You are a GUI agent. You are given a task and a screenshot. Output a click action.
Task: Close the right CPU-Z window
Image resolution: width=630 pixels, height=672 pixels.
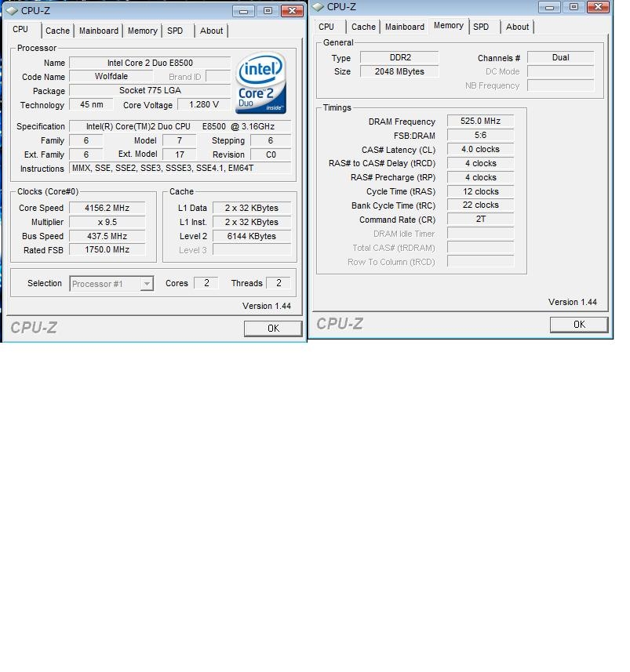[x=599, y=7]
